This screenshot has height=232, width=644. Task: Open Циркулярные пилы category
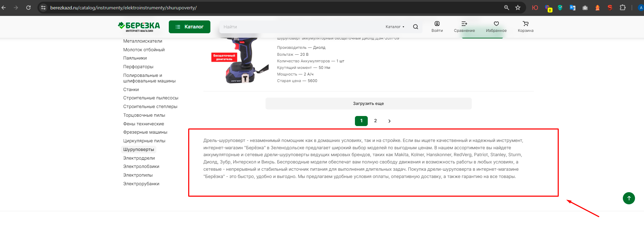click(x=144, y=141)
